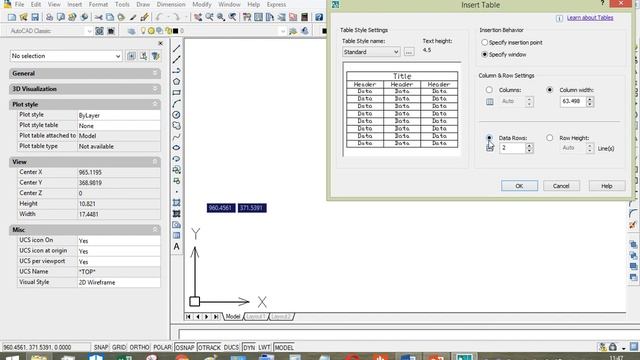Open the Dimension menu
Image resolution: width=640 pixels, height=360 pixels.
[x=171, y=4]
